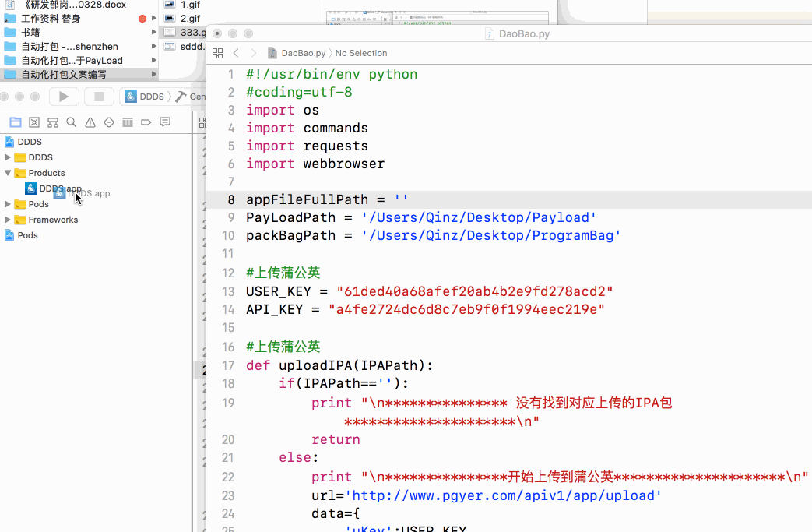The height and width of the screenshot is (532, 812).
Task: Open the 自动打包 -…shenzhen folder
Action: click(62, 46)
